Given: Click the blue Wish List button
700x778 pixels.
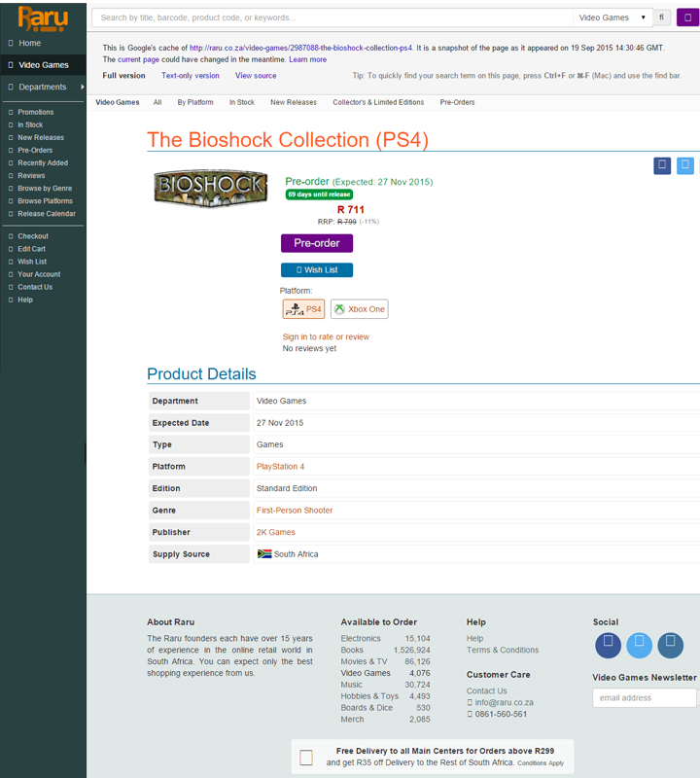Looking at the screenshot, I should pyautogui.click(x=317, y=270).
